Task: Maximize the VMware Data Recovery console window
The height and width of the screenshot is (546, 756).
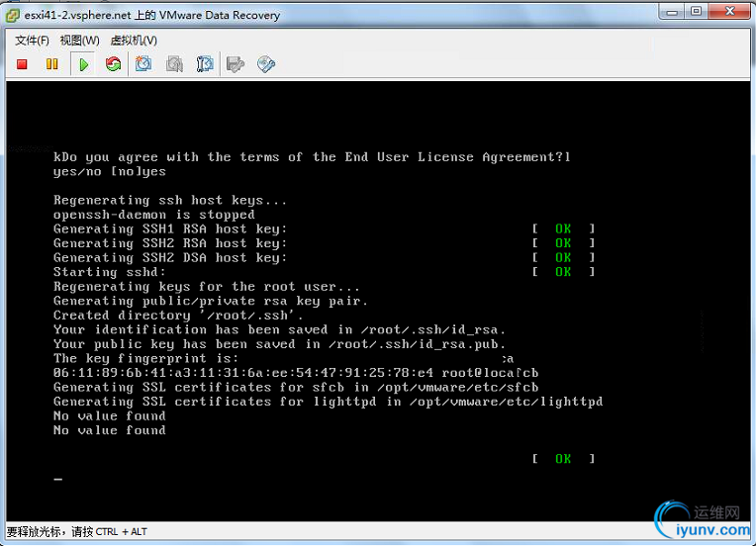Action: pyautogui.click(x=696, y=12)
